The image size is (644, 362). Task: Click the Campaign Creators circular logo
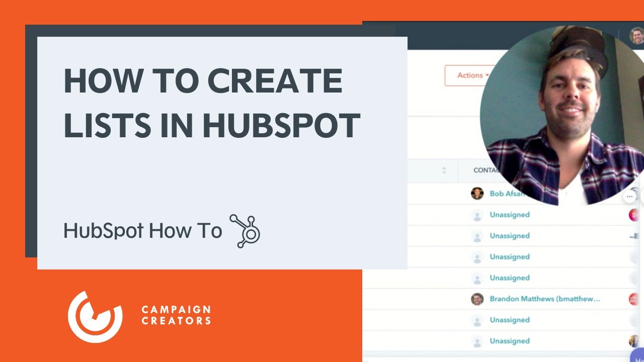[96, 316]
